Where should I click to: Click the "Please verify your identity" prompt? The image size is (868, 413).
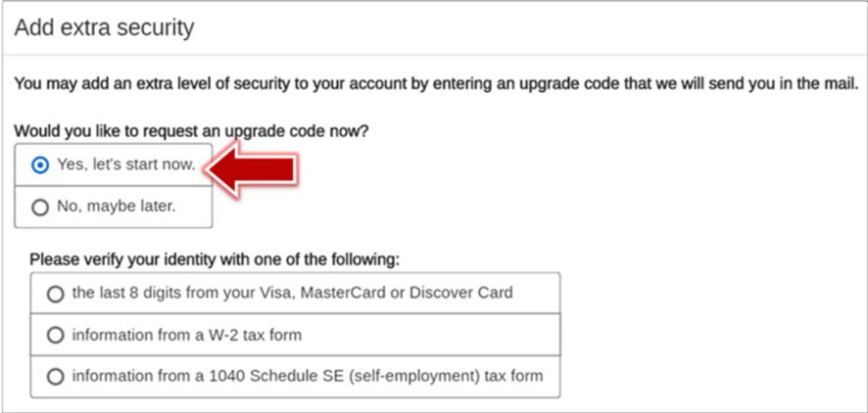point(216,260)
